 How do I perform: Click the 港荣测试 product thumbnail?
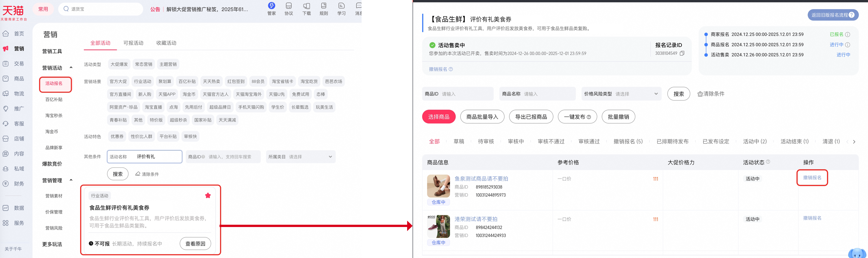click(438, 226)
